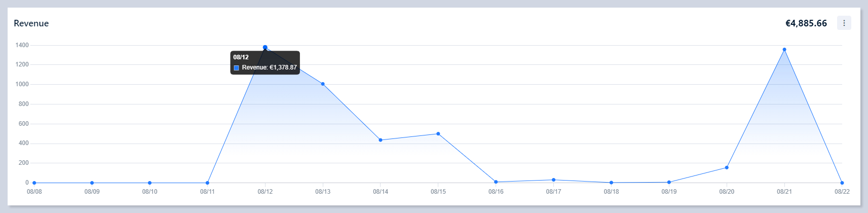Select the 08/14 data point on line
Screen dimensions: 868x213
click(x=381, y=140)
